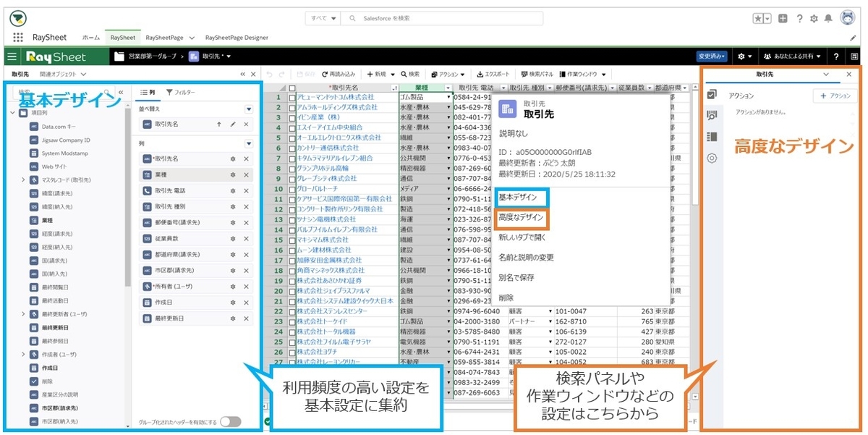Open the RaySheetPage Designer tab
The width and height of the screenshot is (868, 435).
tap(237, 38)
